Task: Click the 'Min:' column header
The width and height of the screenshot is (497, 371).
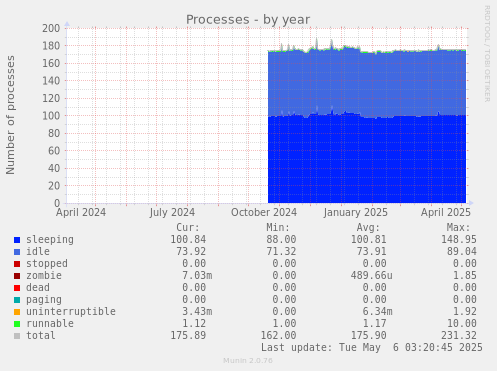Action: point(278,228)
